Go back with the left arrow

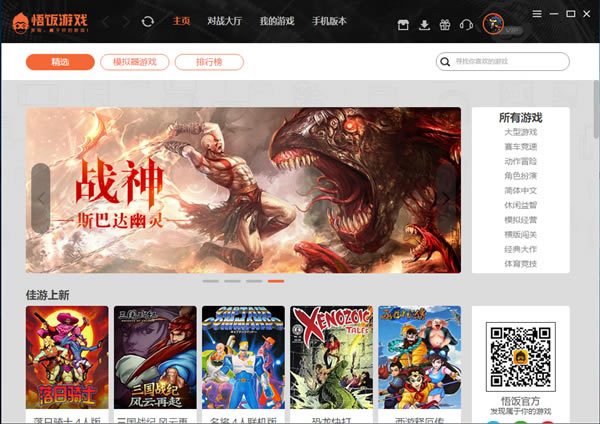[106, 22]
